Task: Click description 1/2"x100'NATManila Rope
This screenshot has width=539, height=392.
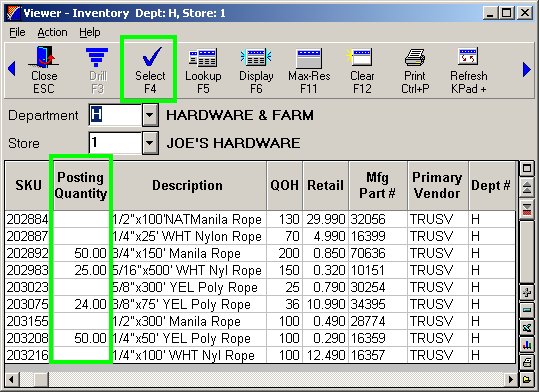Action: pos(187,219)
